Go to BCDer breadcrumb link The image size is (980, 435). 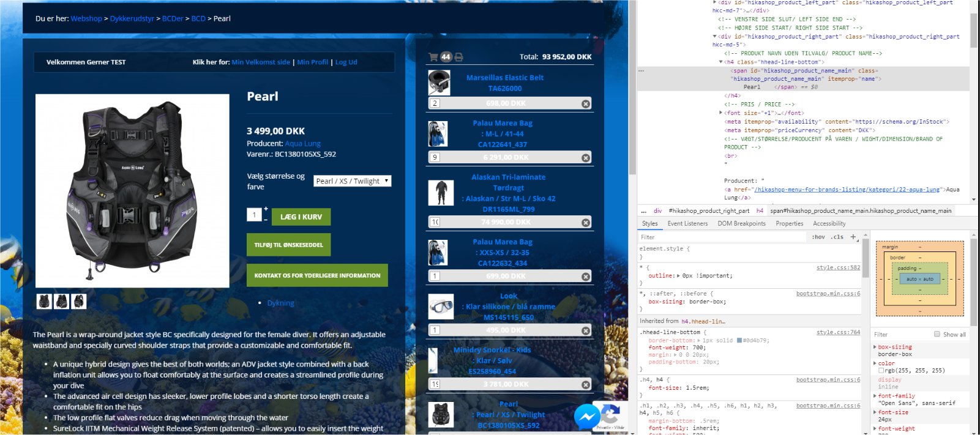tap(173, 19)
